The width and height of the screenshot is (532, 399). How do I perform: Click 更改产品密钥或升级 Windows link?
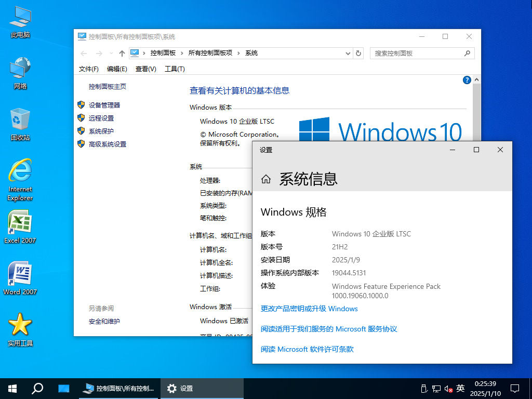coord(309,309)
